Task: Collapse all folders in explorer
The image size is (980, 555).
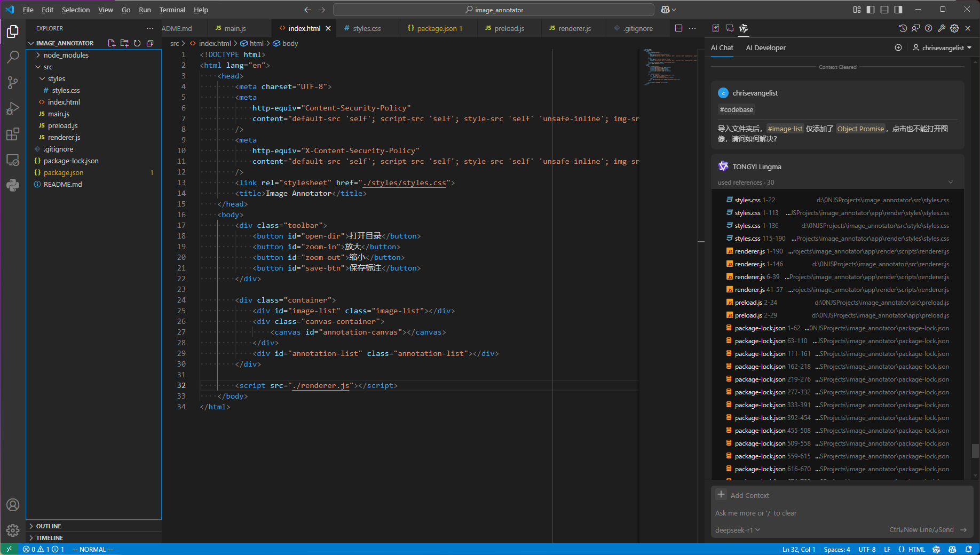Action: coord(150,43)
